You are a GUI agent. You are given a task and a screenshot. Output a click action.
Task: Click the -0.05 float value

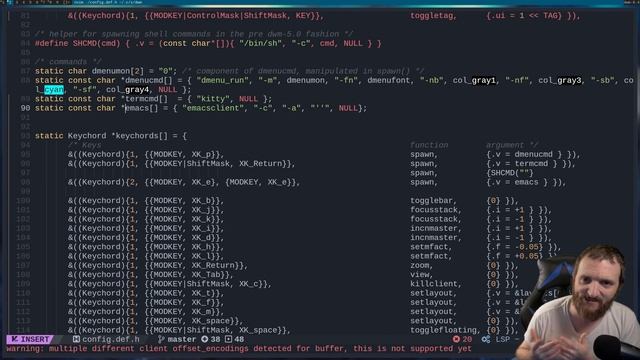(526, 247)
